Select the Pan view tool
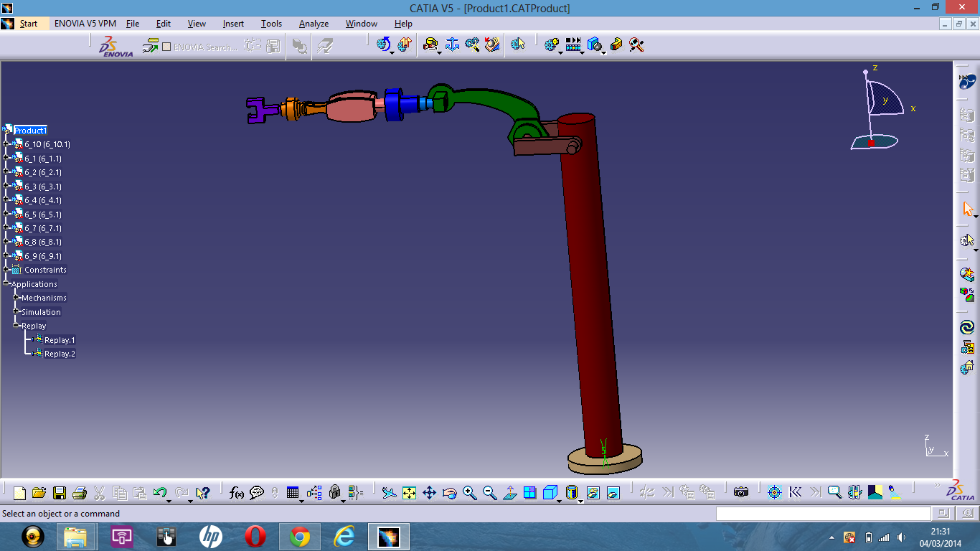Screen dimensions: 980x551 pyautogui.click(x=429, y=493)
